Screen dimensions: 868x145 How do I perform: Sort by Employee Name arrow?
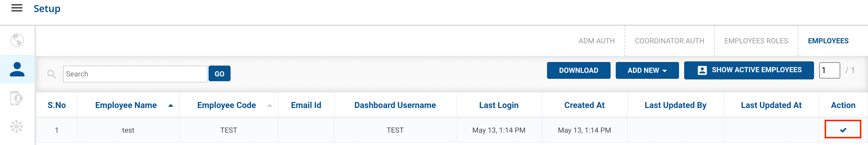[x=171, y=106]
